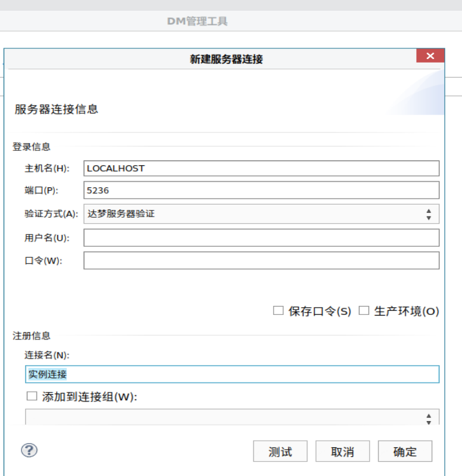Click the 取消 button
This screenshot has width=462, height=476.
pyautogui.click(x=343, y=452)
